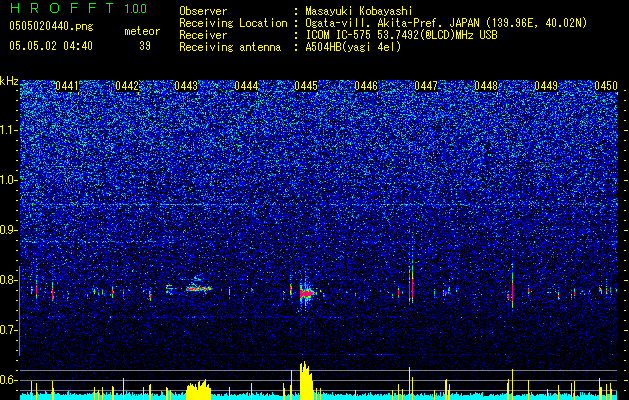This screenshot has width=629, height=400.
Task: Click the 1.1 kHz axis label
Action: tap(9, 130)
